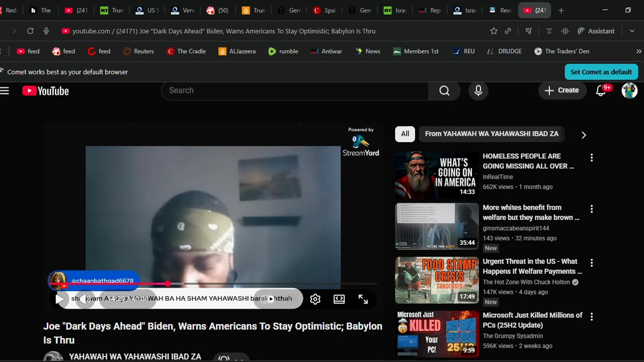This screenshot has height=362, width=644.
Task: Click the address bar URL text
Action: 224,31
